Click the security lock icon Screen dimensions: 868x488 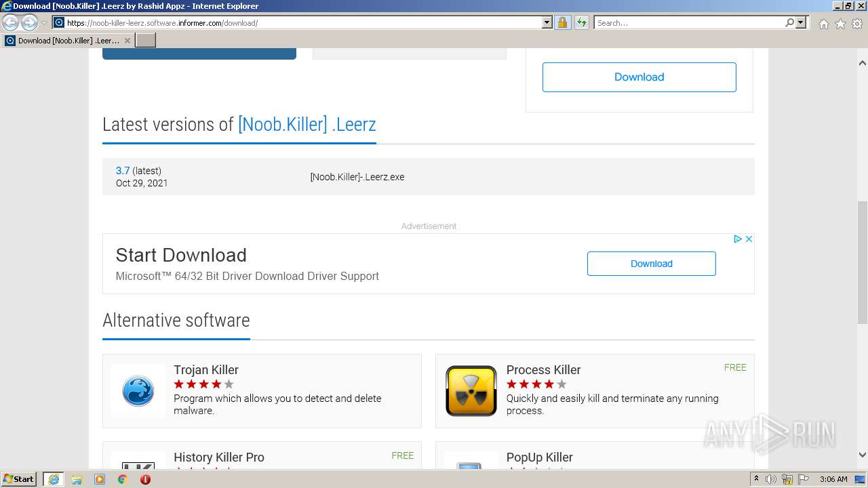coord(562,22)
